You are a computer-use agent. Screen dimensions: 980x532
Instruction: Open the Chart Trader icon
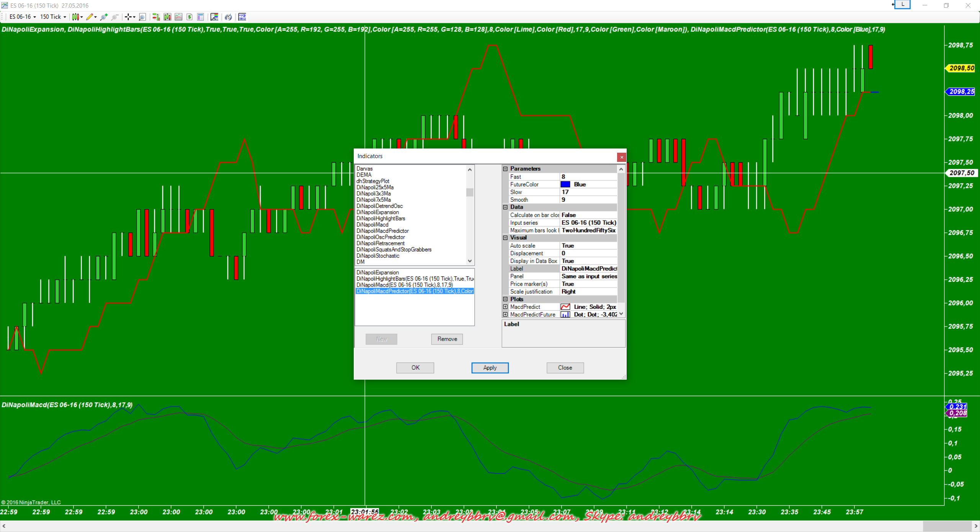(x=156, y=17)
